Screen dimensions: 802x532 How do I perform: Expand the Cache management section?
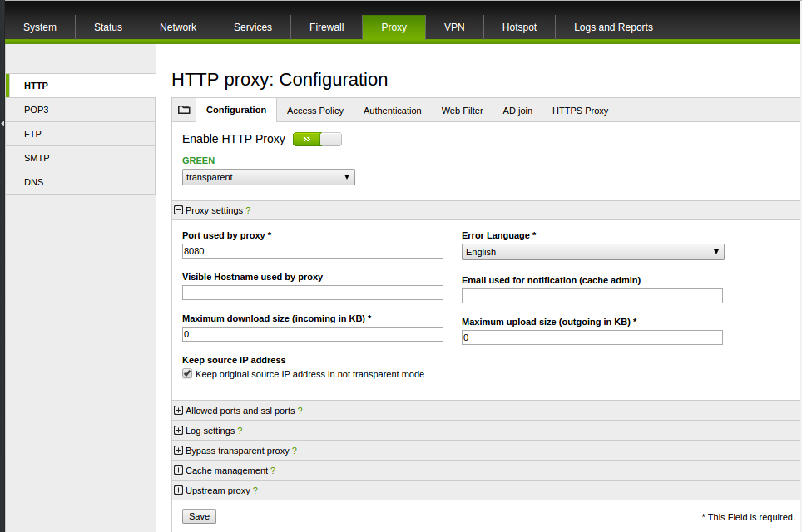pyautogui.click(x=178, y=470)
